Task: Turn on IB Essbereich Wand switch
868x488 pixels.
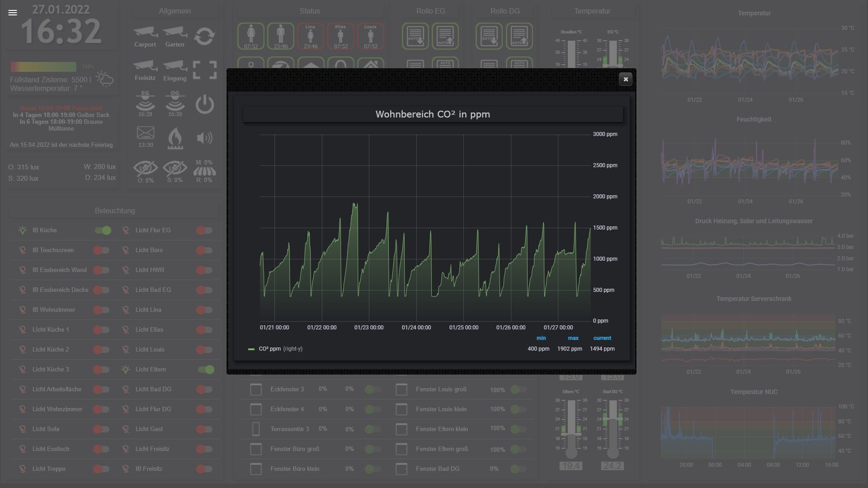Action: (101, 270)
